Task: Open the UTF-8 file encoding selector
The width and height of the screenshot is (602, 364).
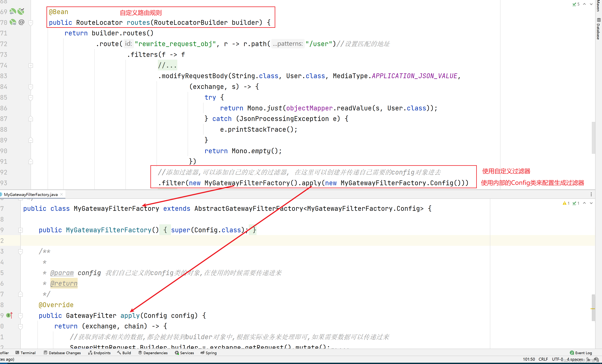Action: point(557,359)
